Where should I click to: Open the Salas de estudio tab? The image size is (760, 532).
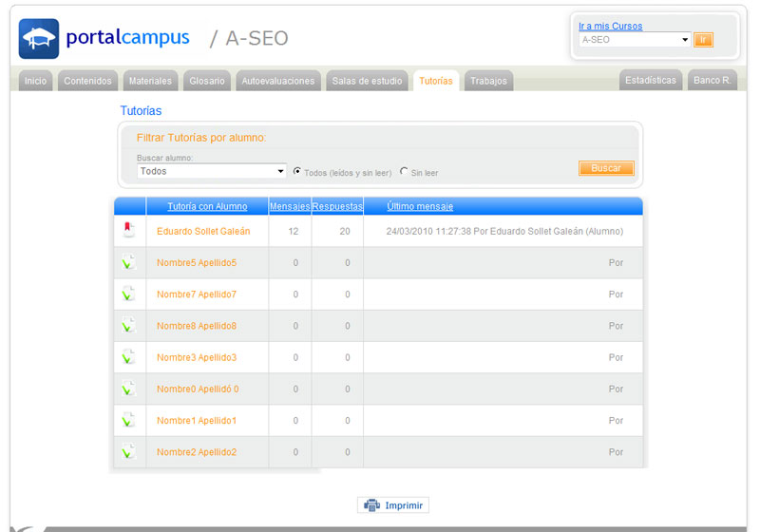click(369, 81)
